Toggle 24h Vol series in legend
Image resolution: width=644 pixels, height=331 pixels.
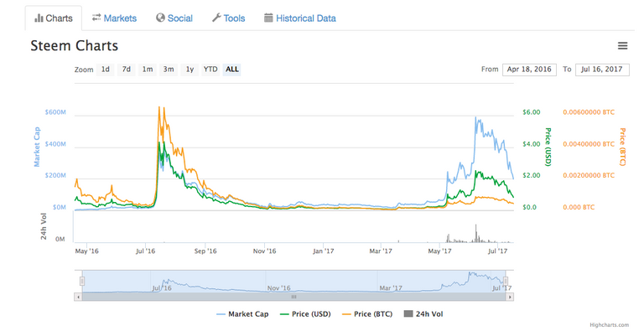pos(423,314)
